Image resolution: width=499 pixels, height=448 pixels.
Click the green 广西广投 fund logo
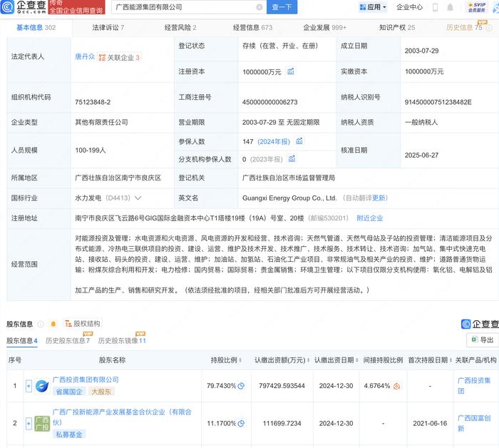pos(42,424)
